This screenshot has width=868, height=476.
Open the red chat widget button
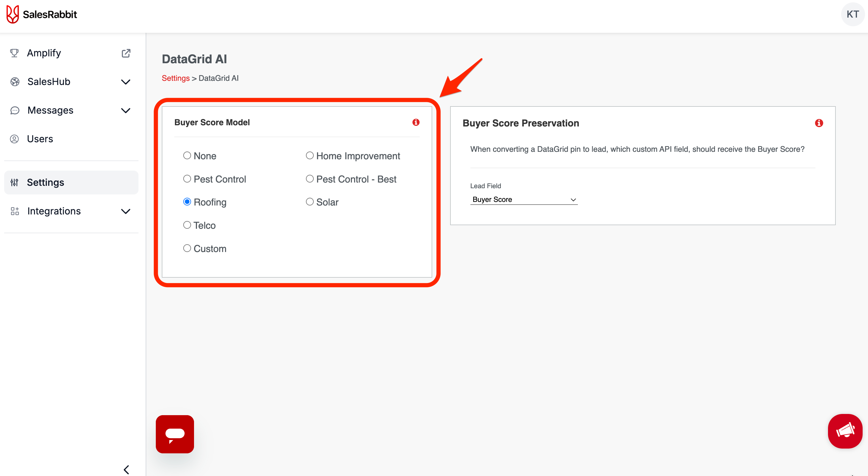[175, 434]
